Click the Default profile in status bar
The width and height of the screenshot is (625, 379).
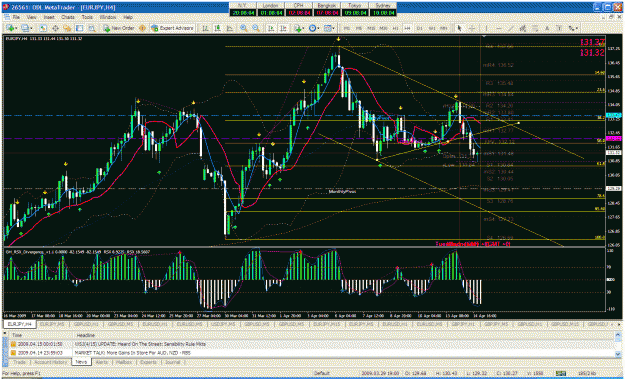[322, 373]
